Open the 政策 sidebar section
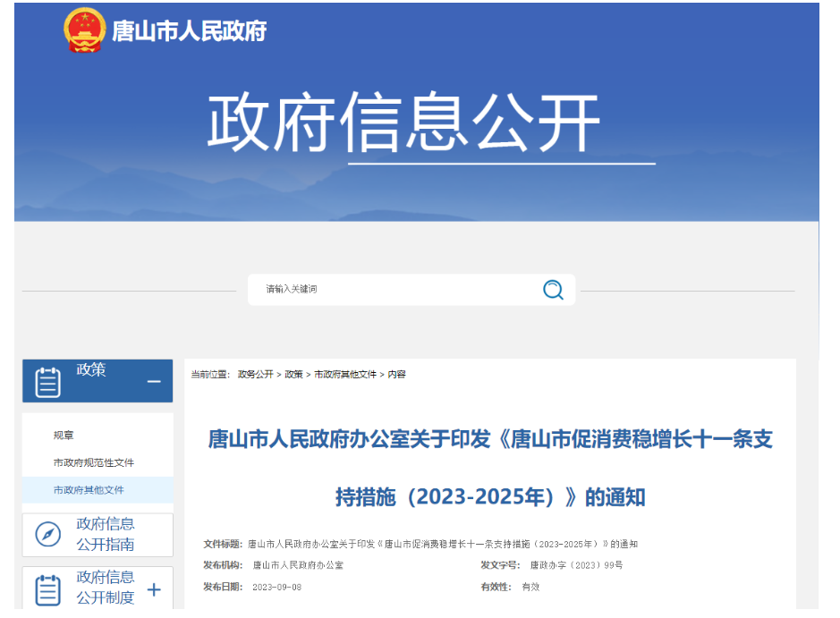The height and width of the screenshot is (618, 840). (91, 370)
